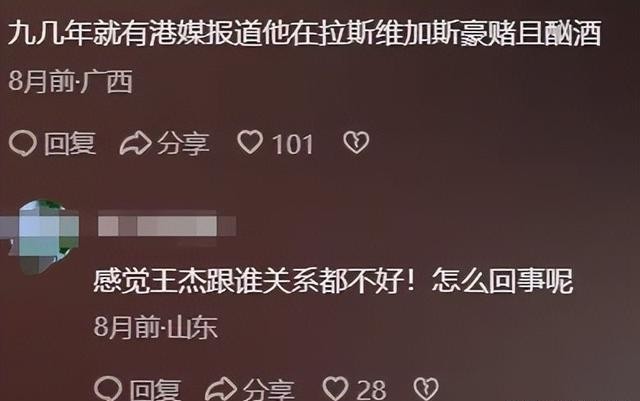Click the 101 like count number

[293, 144]
